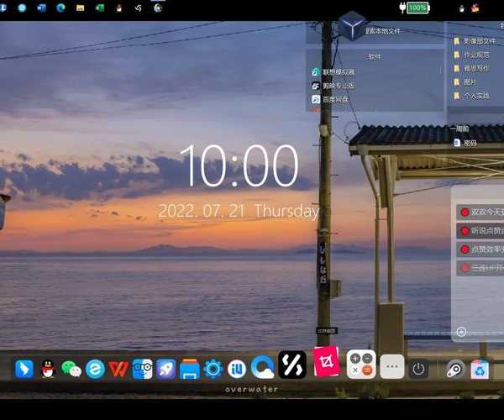
Task: Open 百度网盘 from the software list
Action: (335, 99)
